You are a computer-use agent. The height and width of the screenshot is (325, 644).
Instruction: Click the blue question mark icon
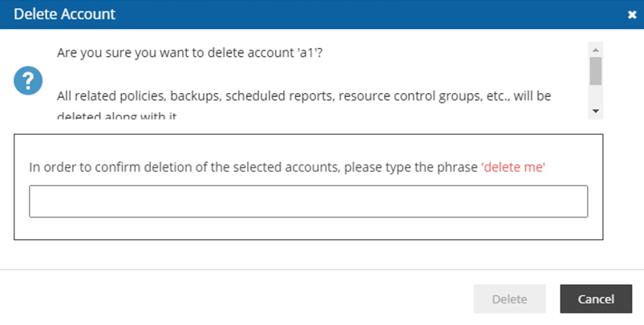pos(27,81)
